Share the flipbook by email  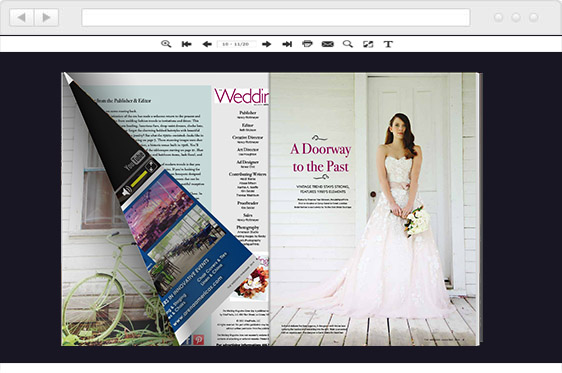point(328,44)
